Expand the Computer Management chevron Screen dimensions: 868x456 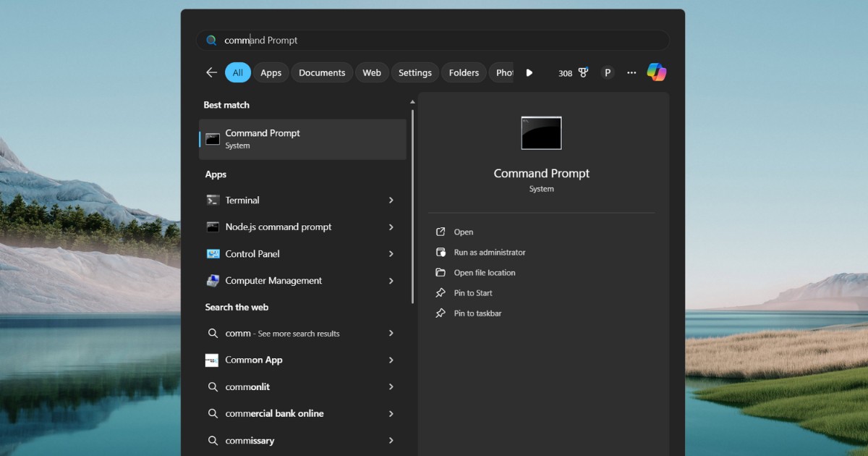391,281
